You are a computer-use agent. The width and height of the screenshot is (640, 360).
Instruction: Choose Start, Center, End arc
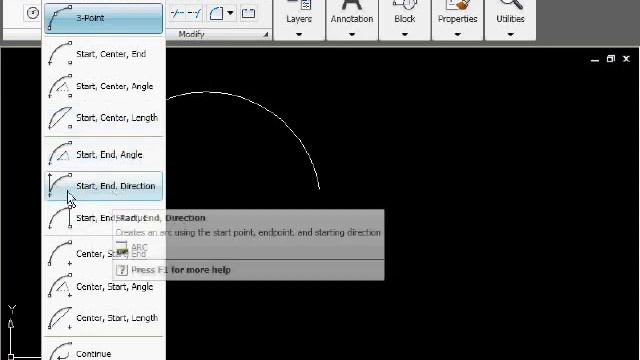pyautogui.click(x=103, y=53)
